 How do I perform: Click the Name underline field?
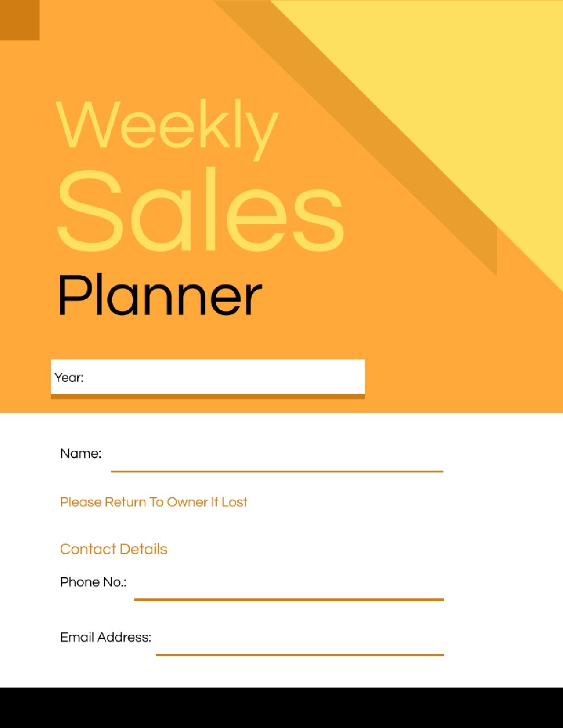[x=277, y=463]
